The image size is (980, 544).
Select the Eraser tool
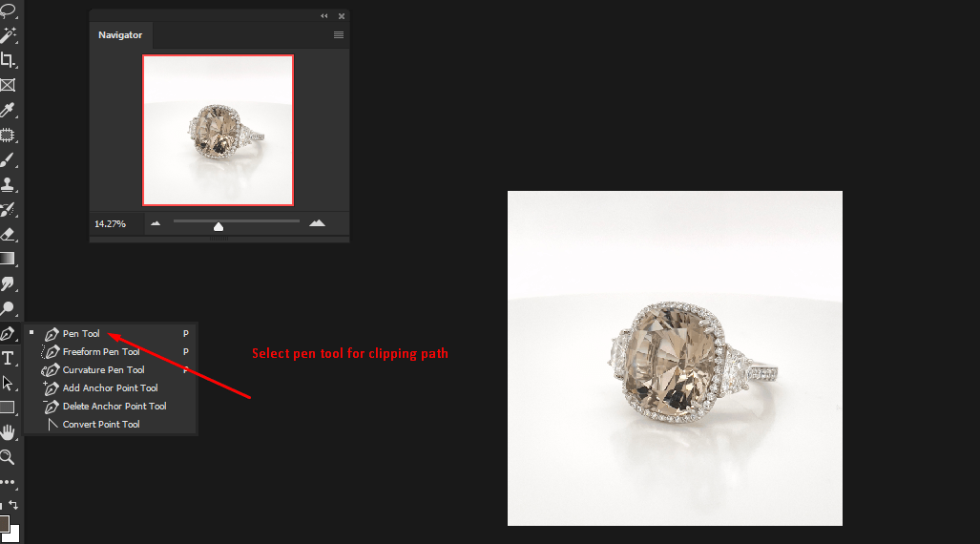(9, 235)
